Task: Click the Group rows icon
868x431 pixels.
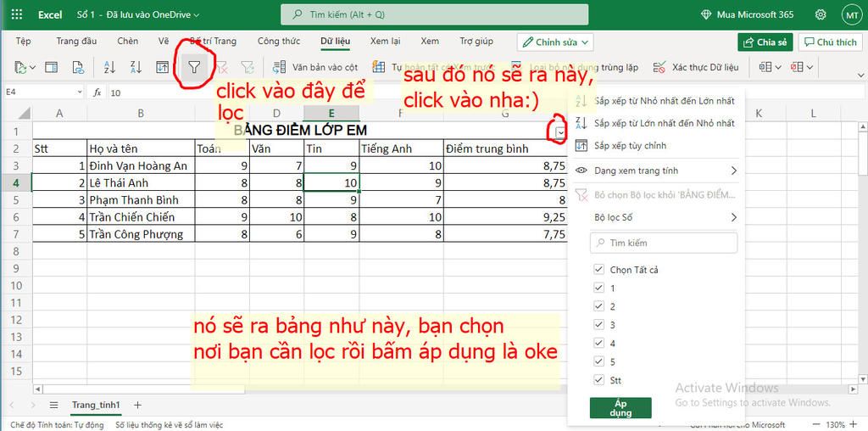Action: pos(765,68)
